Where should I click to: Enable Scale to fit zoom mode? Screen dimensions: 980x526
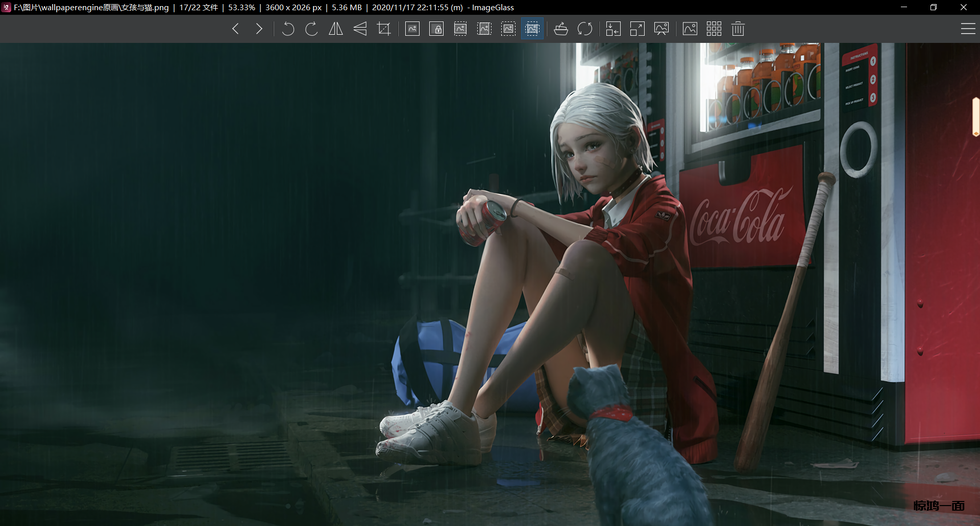[508, 29]
